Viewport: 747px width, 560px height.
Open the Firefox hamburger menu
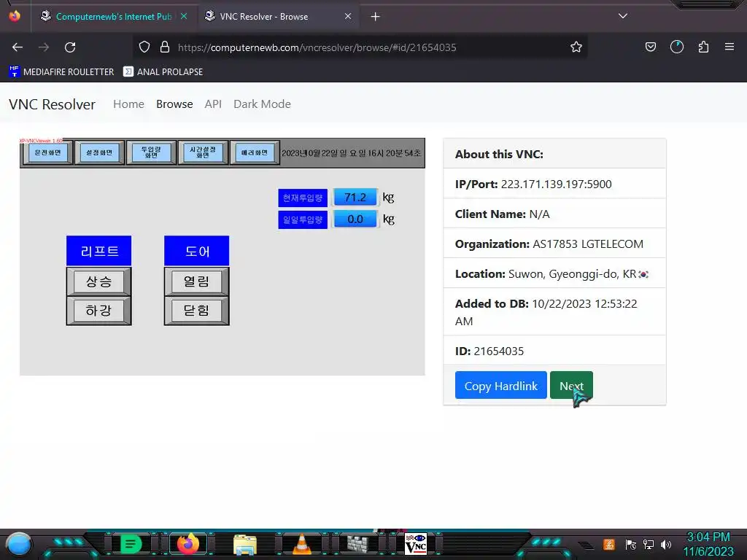[729, 47]
